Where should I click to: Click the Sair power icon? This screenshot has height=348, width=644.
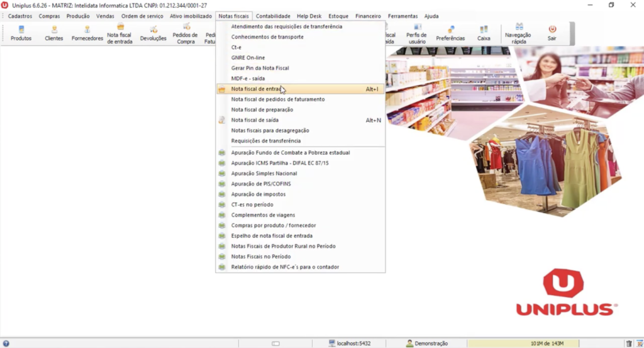tap(552, 33)
